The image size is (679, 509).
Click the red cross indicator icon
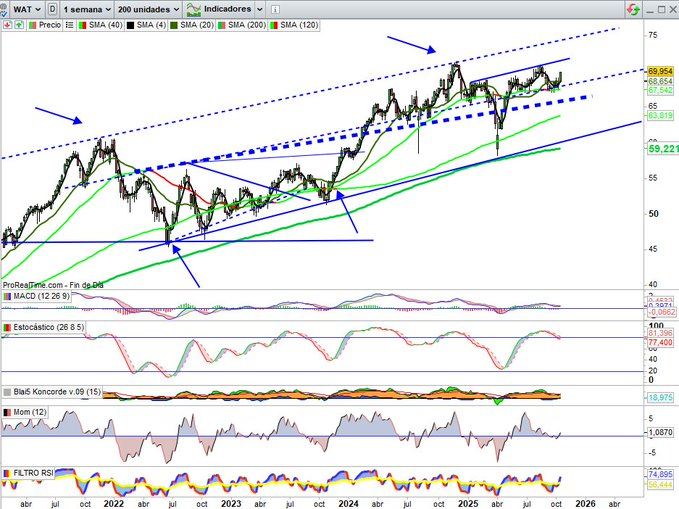pyautogui.click(x=7, y=25)
